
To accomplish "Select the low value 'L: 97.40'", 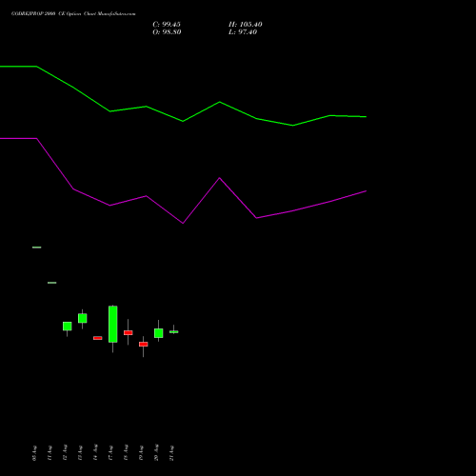I will pyautogui.click(x=243, y=32).
